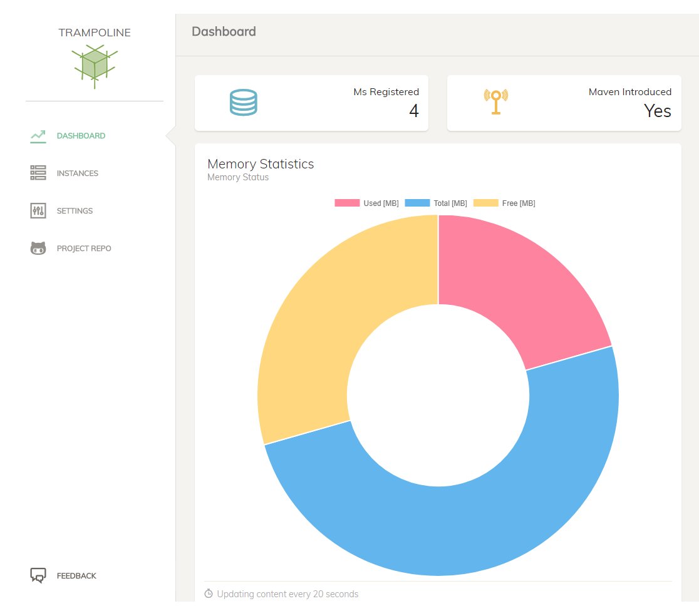The image size is (699, 616).
Task: Click the Maven Introduced label
Action: point(630,92)
